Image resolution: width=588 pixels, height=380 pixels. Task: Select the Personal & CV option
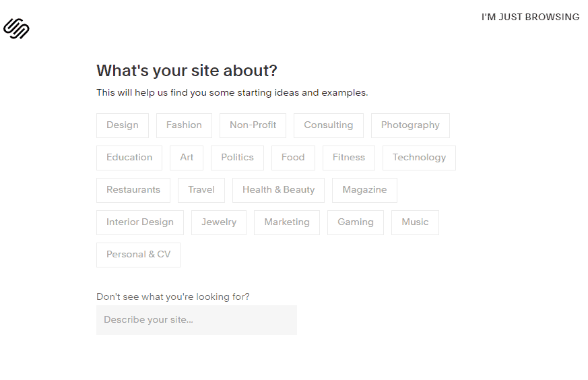(138, 255)
